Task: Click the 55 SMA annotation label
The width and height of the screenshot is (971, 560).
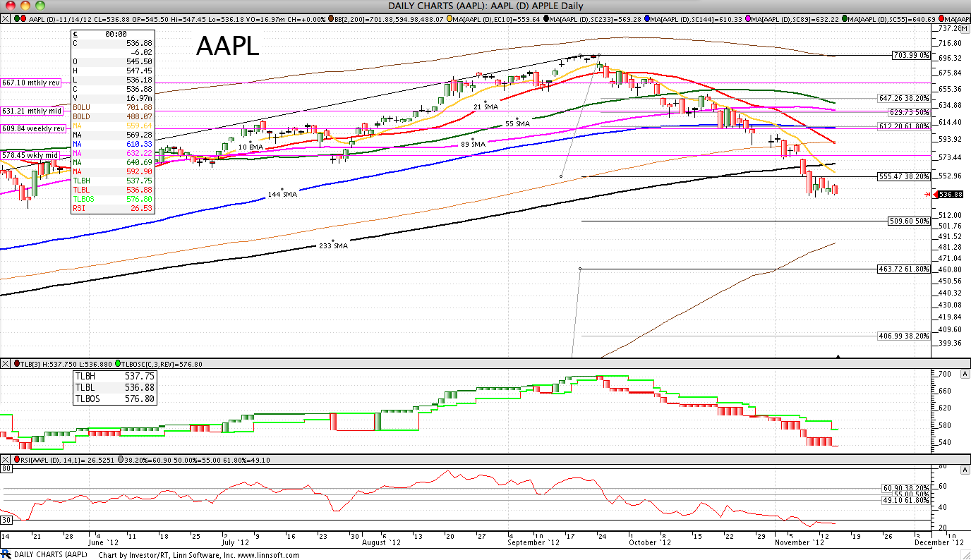Action: coord(517,123)
